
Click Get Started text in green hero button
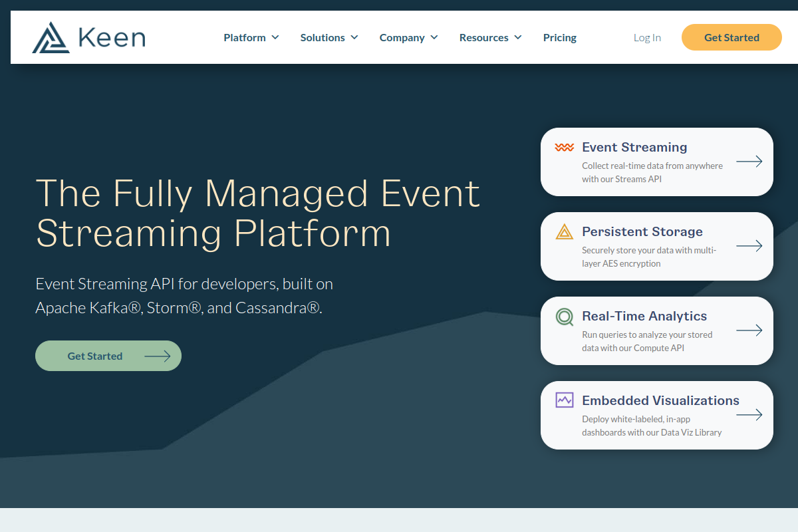[95, 356]
